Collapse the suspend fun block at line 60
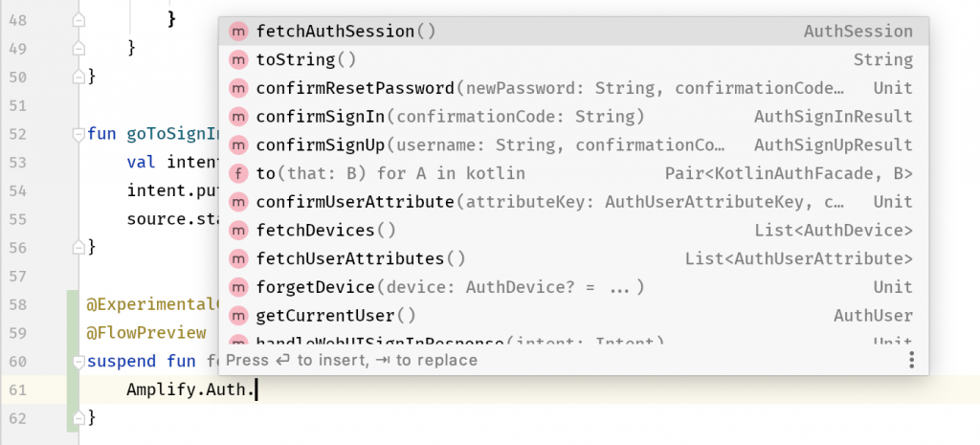This screenshot has width=980, height=445. (x=78, y=361)
